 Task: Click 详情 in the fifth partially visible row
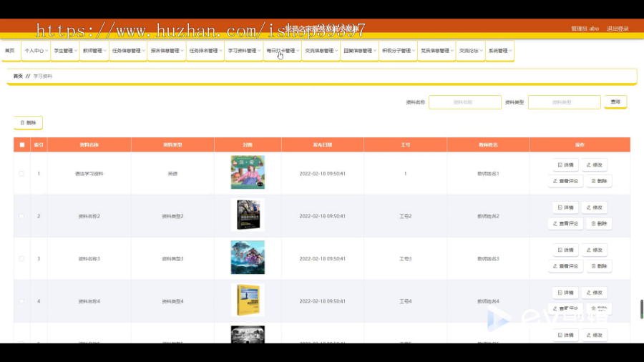coord(565,336)
